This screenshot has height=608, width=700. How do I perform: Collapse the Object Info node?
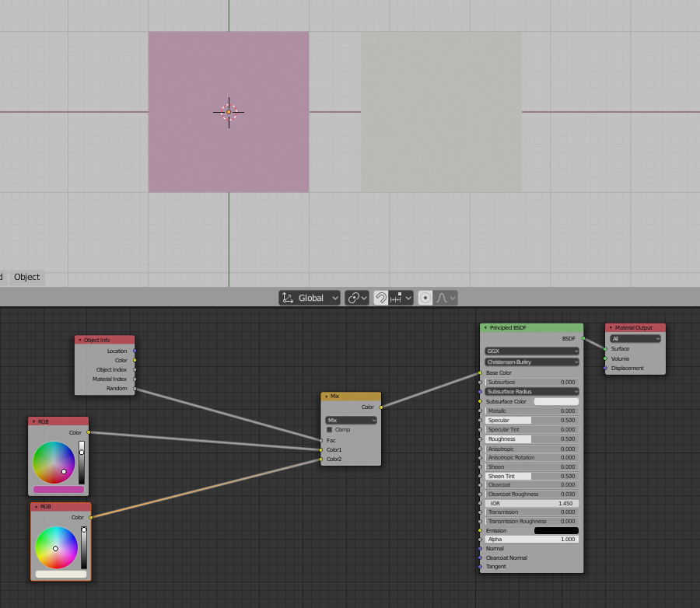79,340
